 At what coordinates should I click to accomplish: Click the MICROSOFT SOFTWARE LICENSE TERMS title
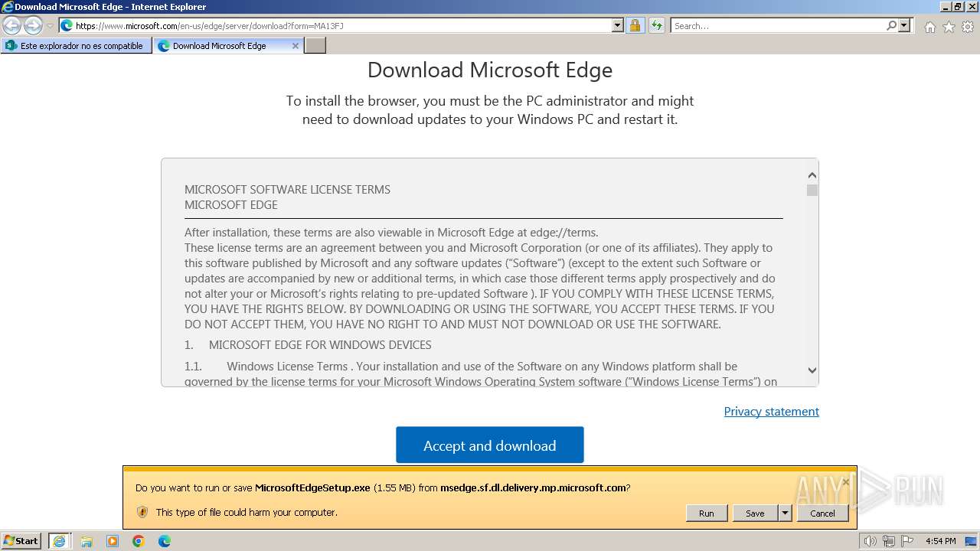[287, 189]
